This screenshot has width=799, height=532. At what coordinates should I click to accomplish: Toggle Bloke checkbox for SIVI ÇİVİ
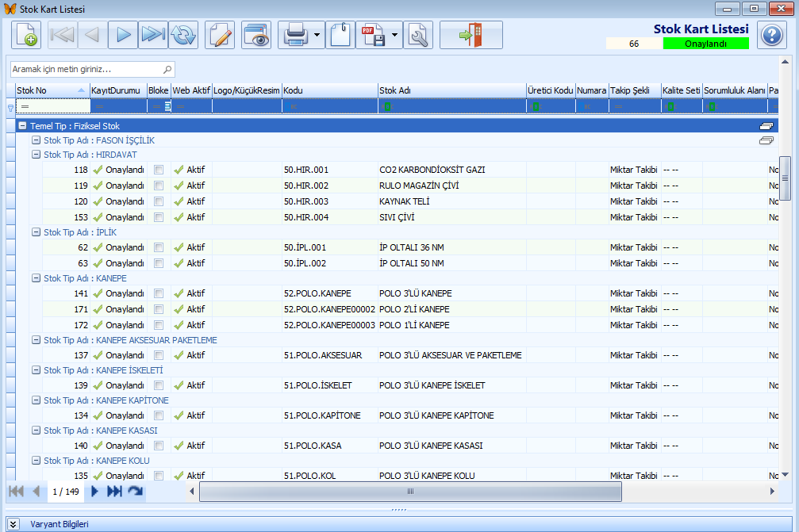pos(159,217)
